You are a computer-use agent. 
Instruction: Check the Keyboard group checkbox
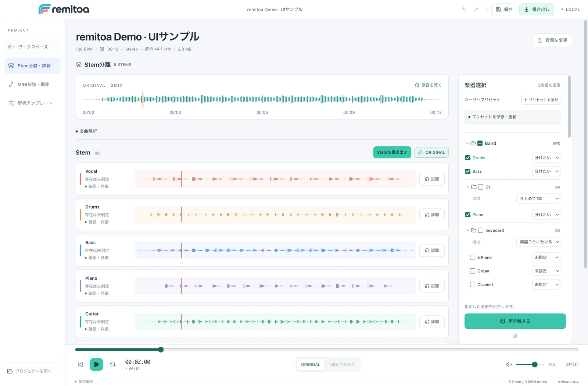coord(481,230)
